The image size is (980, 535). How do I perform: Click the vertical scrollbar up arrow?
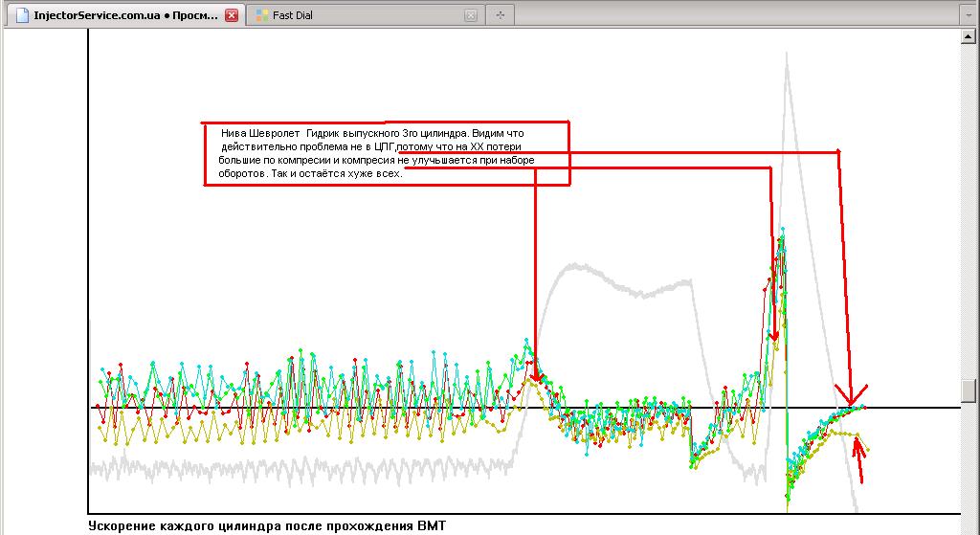pyautogui.click(x=969, y=37)
